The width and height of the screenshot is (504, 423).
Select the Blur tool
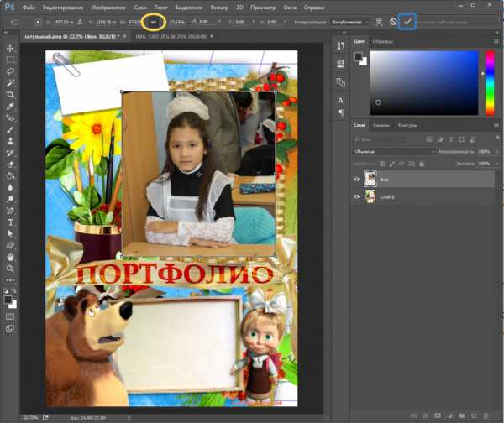click(x=10, y=187)
